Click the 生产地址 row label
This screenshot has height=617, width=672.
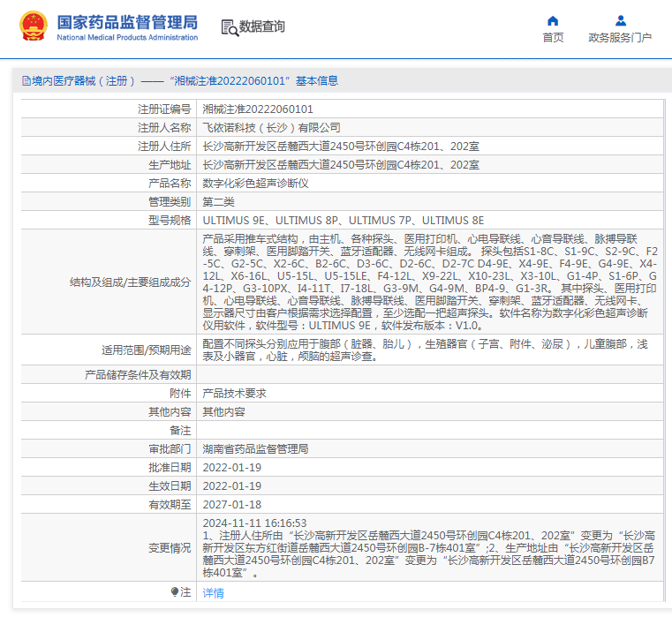(x=170, y=165)
